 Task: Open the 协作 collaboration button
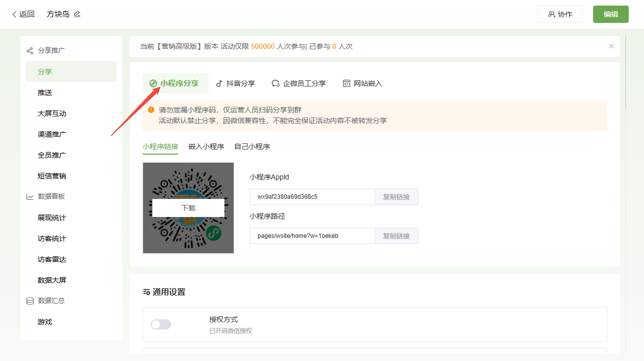tap(559, 14)
